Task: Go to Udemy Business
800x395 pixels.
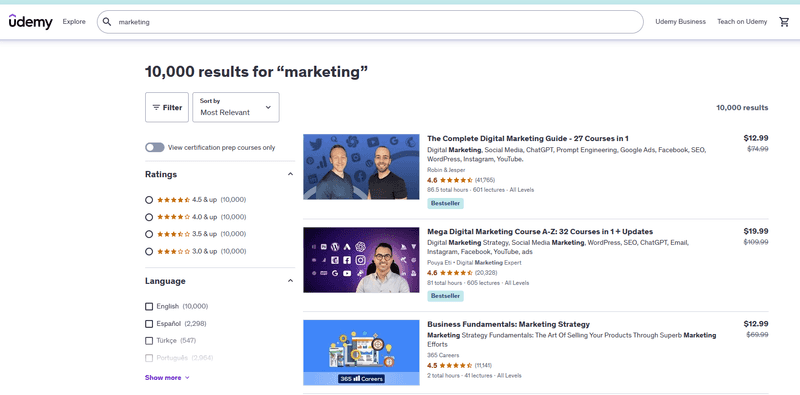Action: coord(681,22)
